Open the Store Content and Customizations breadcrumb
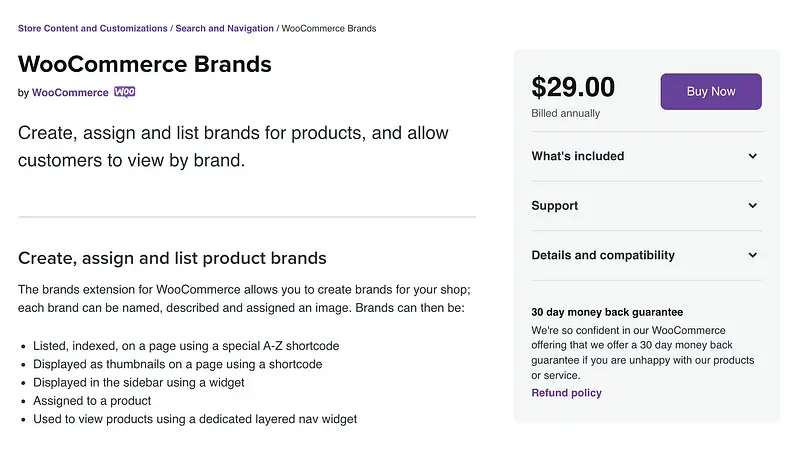This screenshot has height=453, width=800. (x=93, y=28)
